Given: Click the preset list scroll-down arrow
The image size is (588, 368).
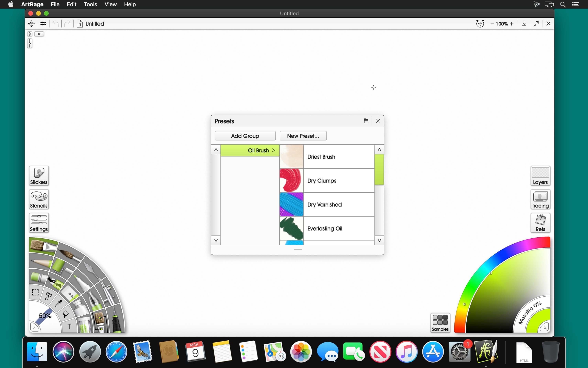Looking at the screenshot, I should [379, 240].
